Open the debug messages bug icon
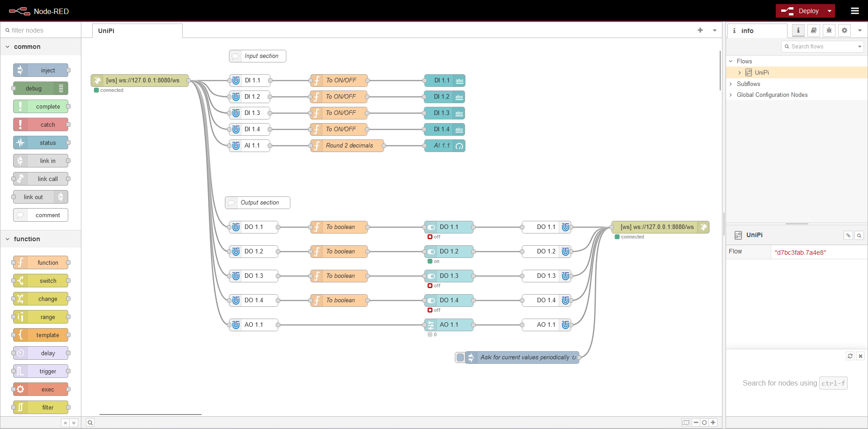 (829, 30)
